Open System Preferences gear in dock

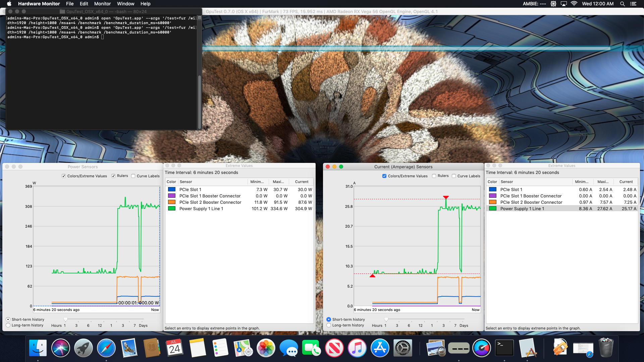pyautogui.click(x=403, y=348)
